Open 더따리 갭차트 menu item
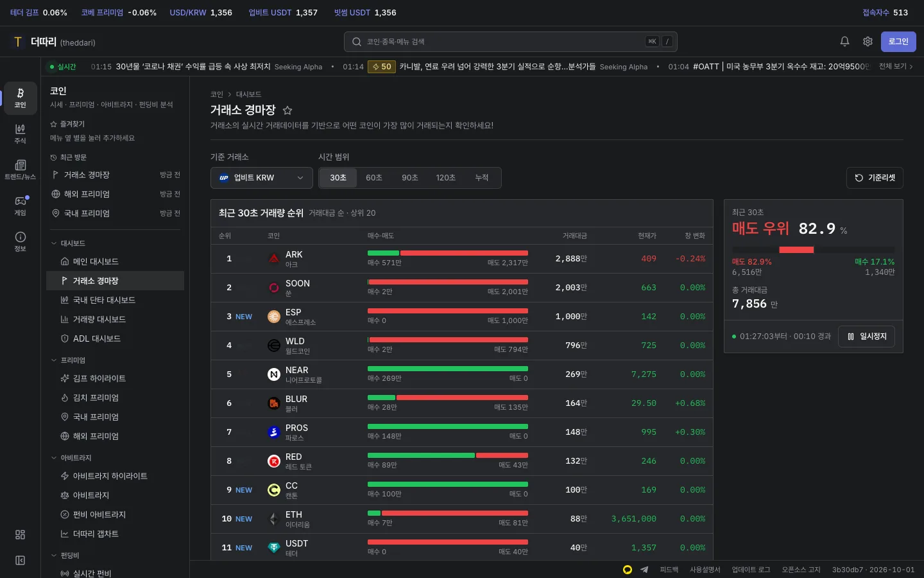This screenshot has width=924, height=578. point(116,534)
